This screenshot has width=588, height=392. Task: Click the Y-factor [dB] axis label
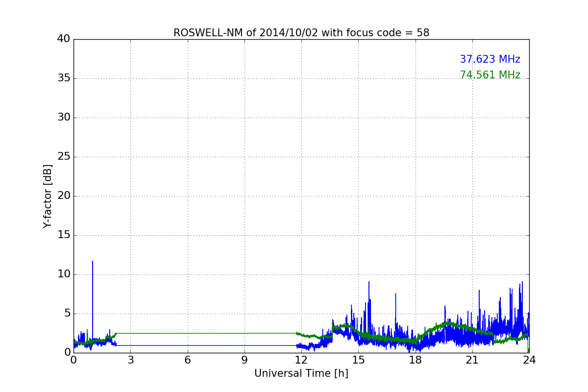pyautogui.click(x=48, y=196)
